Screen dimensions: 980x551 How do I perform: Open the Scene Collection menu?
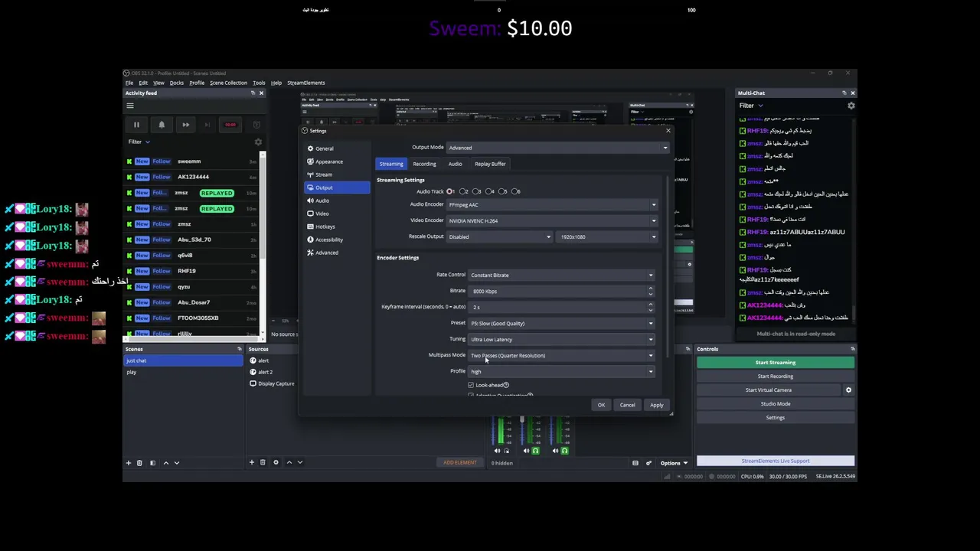[x=228, y=83]
